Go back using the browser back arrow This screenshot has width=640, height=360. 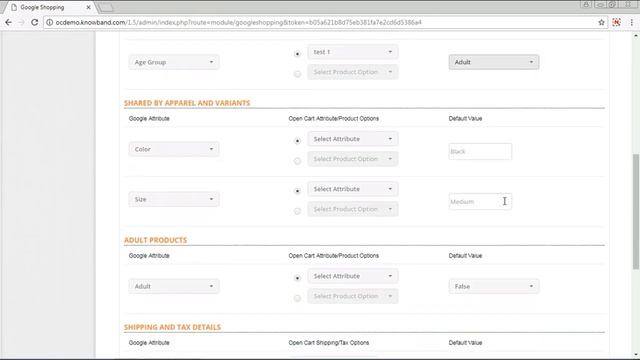9,22
